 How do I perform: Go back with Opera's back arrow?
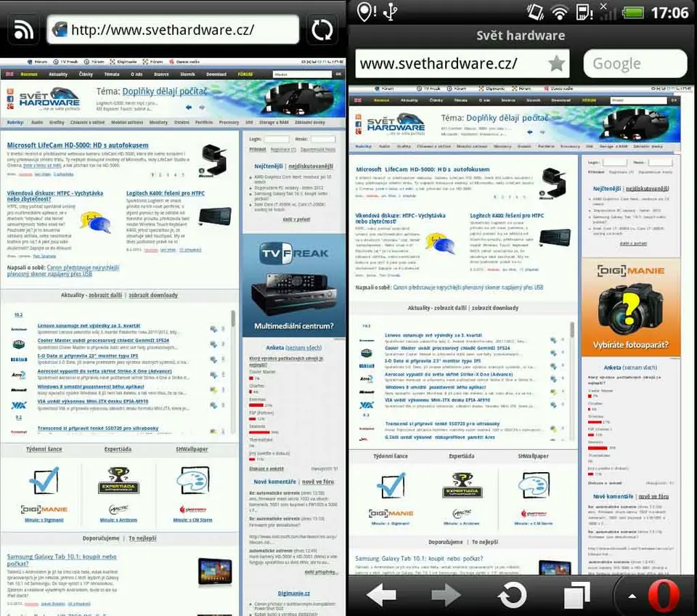click(381, 596)
